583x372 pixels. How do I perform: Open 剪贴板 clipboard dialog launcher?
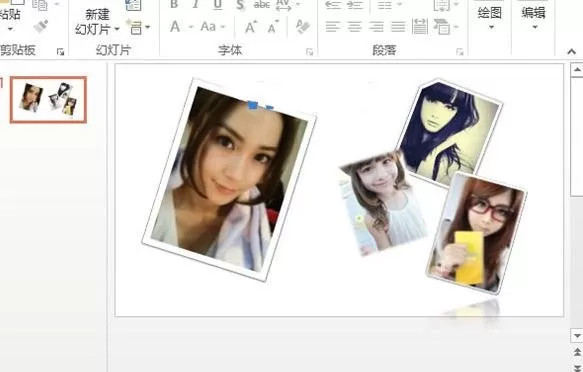(61, 52)
